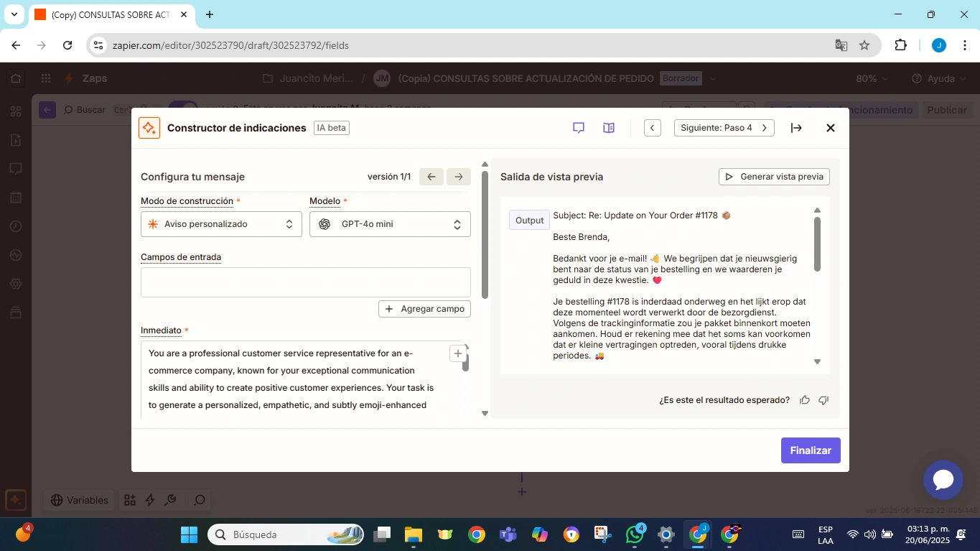Give thumbs up to the preview result
980x551 pixels.
pos(805,400)
